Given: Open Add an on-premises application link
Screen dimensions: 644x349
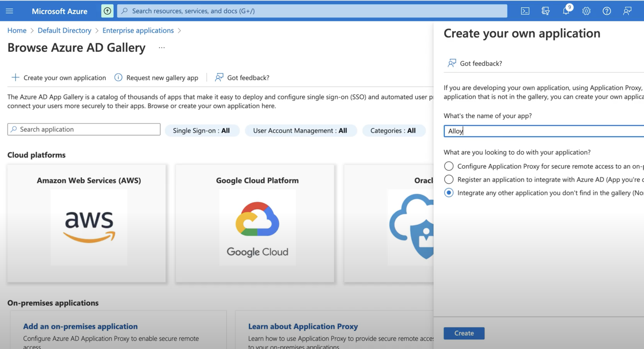Looking at the screenshot, I should (80, 326).
